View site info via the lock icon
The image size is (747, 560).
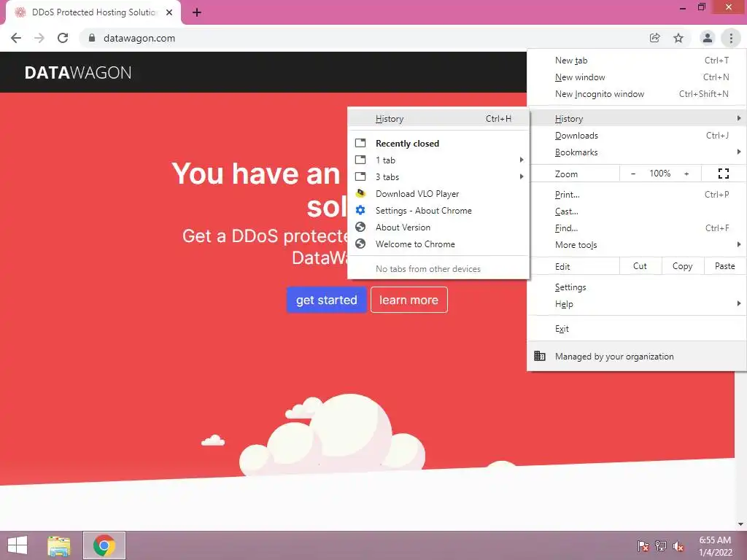click(92, 38)
